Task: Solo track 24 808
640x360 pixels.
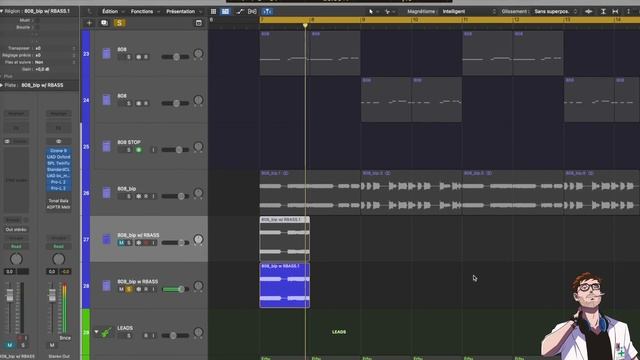Action: 129,104
